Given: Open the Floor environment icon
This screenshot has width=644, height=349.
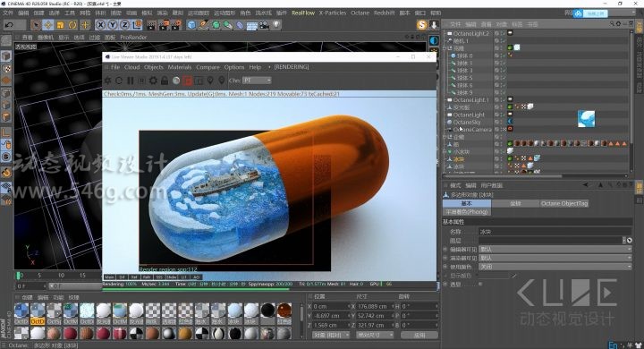Looking at the screenshot, I should pyautogui.click(x=252, y=25).
